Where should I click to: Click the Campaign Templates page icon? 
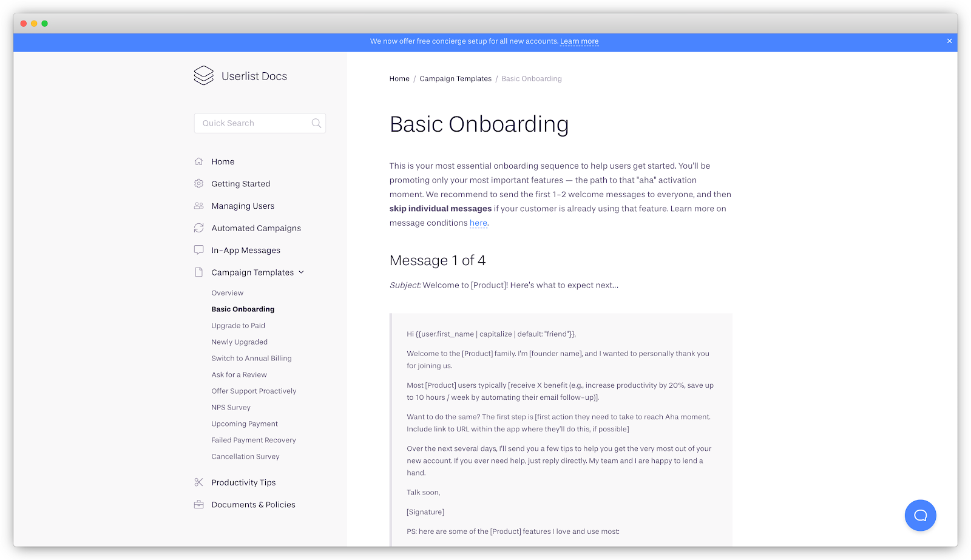[x=198, y=272]
